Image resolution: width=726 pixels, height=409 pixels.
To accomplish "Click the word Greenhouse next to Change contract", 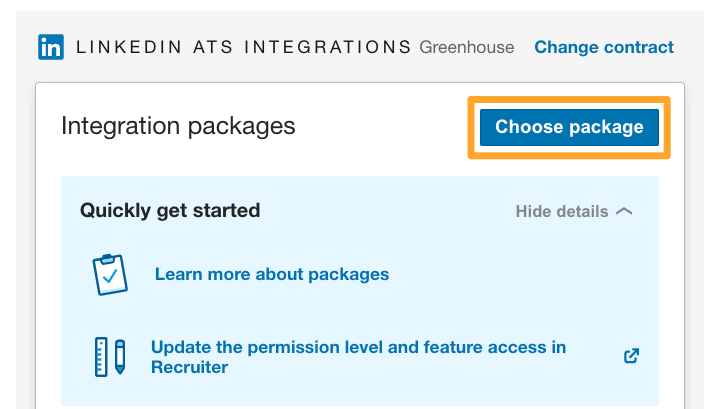I will (x=467, y=47).
